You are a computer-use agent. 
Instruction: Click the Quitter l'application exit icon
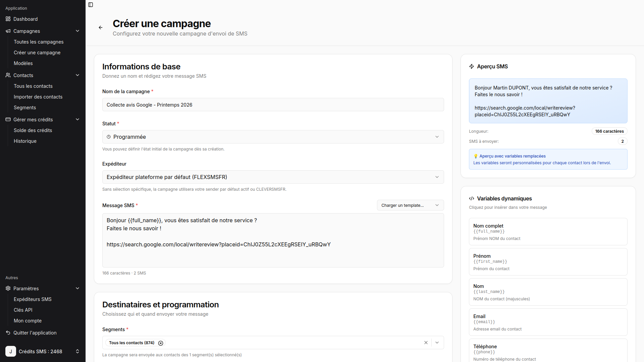[x=8, y=333]
